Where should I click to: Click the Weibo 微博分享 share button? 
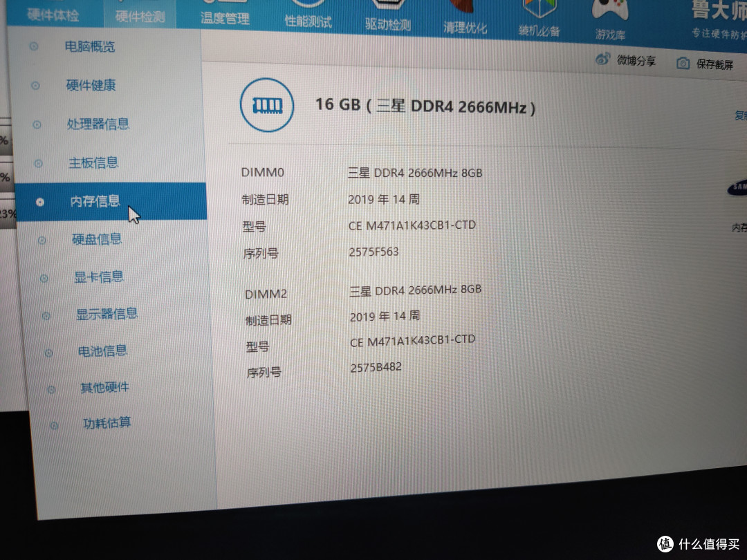coord(625,60)
